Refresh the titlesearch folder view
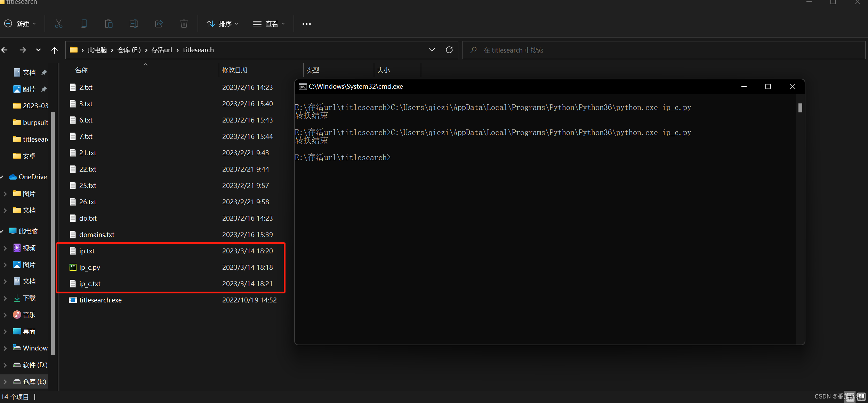 pyautogui.click(x=449, y=50)
